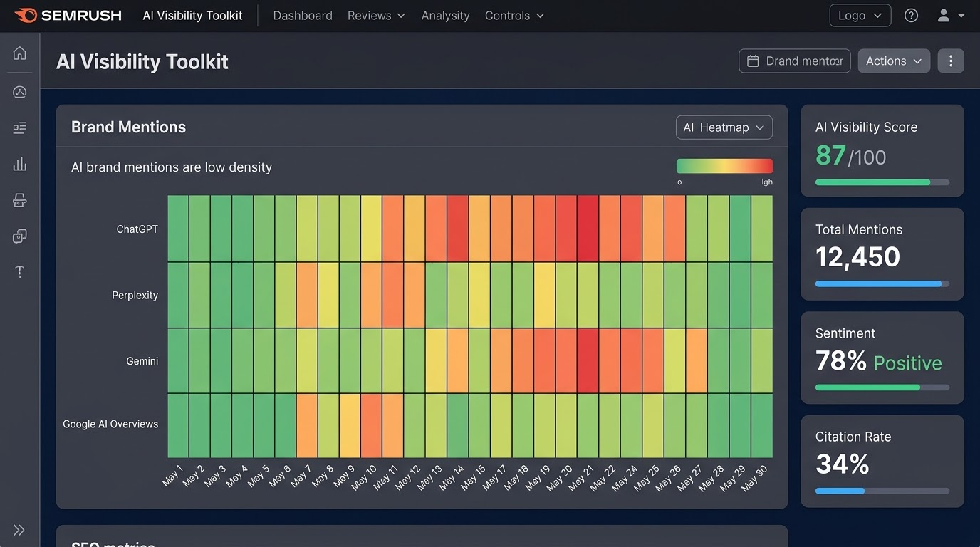The image size is (980, 547).
Task: Open the three-dot more options button
Action: [x=951, y=61]
